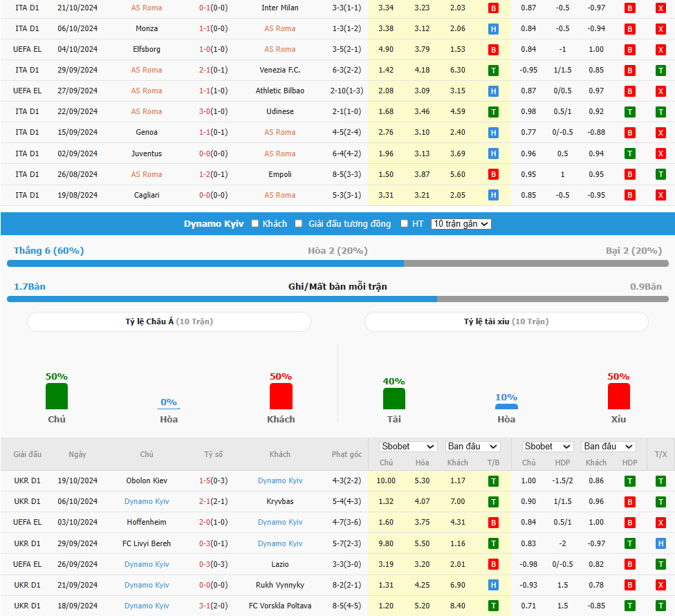Click blue H result icon in Cagliari row
Image resolution: width=675 pixels, height=616 pixels.
click(493, 195)
